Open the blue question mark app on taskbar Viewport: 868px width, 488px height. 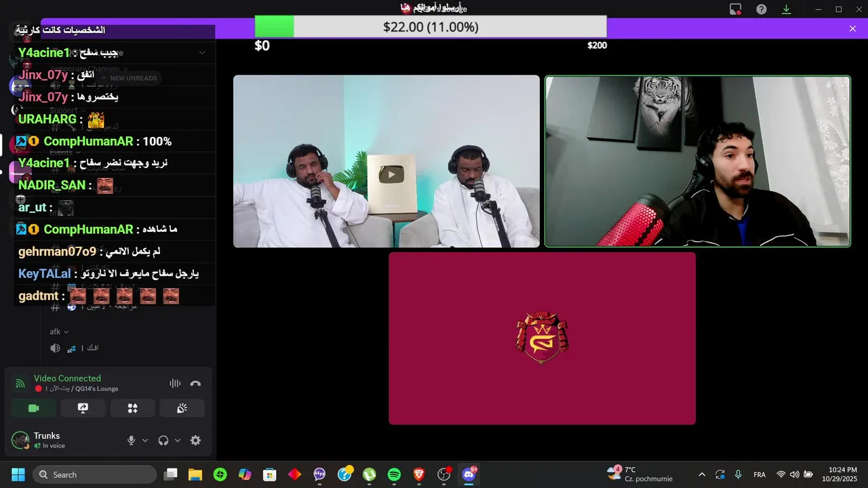point(344,474)
